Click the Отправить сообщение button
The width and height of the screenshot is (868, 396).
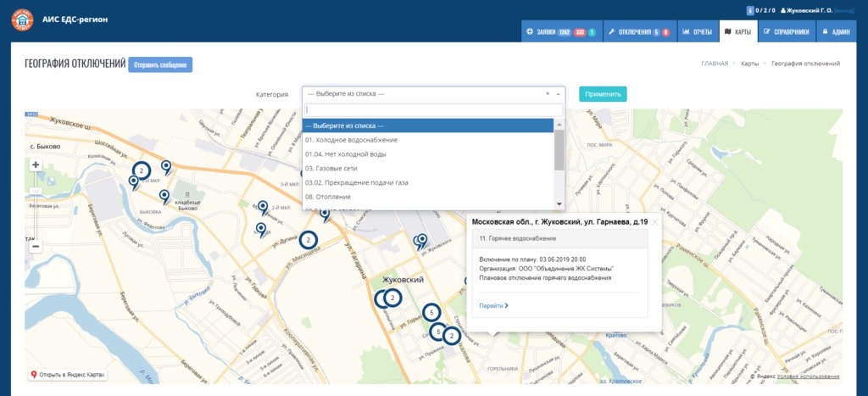(x=160, y=64)
